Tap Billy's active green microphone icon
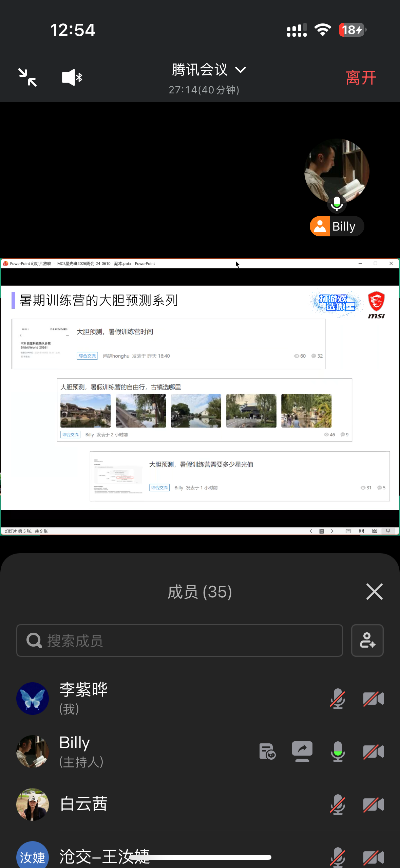 pos(338,752)
